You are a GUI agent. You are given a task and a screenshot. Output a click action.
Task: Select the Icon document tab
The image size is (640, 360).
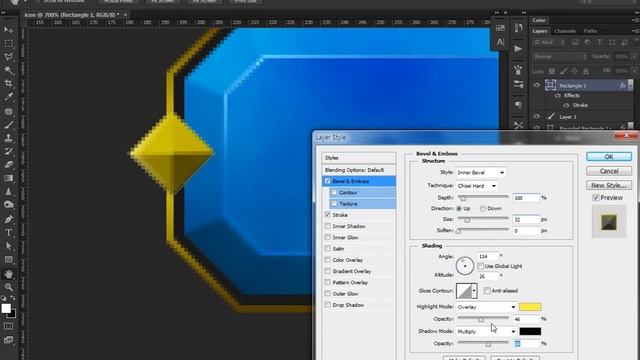pos(72,15)
